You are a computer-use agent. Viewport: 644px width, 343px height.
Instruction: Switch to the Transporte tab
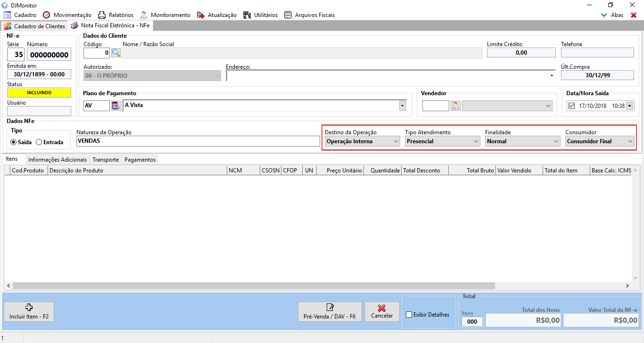tap(106, 160)
